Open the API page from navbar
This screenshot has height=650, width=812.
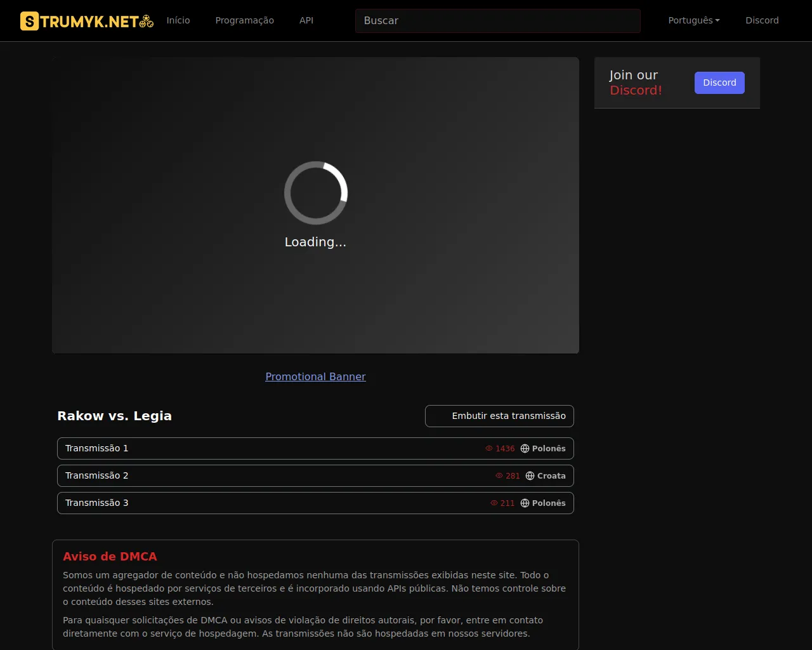point(306,20)
